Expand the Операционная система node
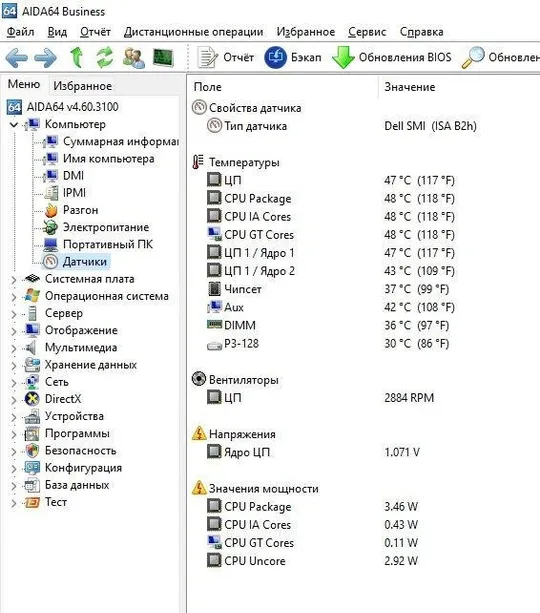The height and width of the screenshot is (613, 540). 14,297
